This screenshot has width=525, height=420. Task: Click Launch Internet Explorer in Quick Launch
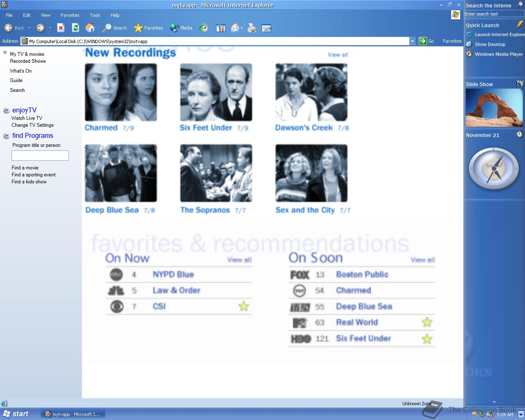495,35
